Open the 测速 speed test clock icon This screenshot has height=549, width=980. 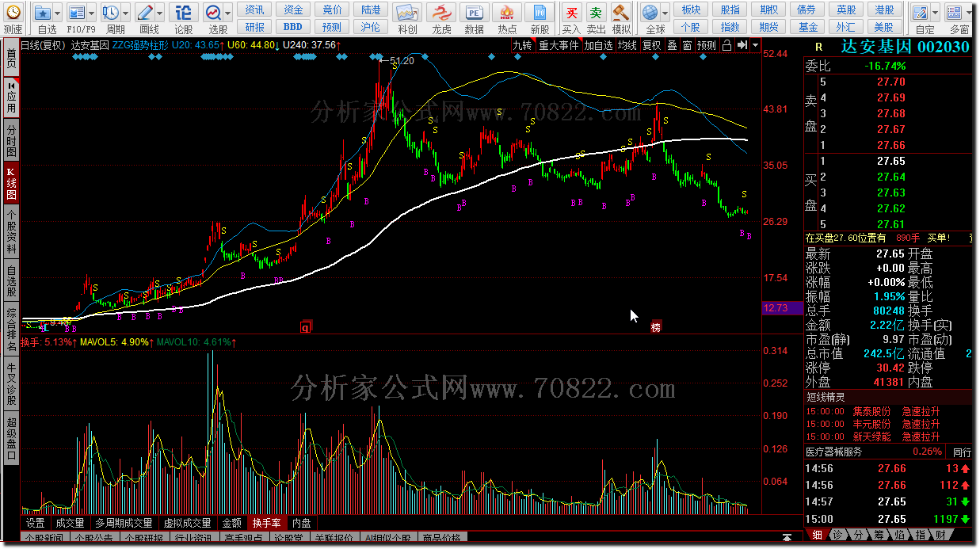click(13, 12)
